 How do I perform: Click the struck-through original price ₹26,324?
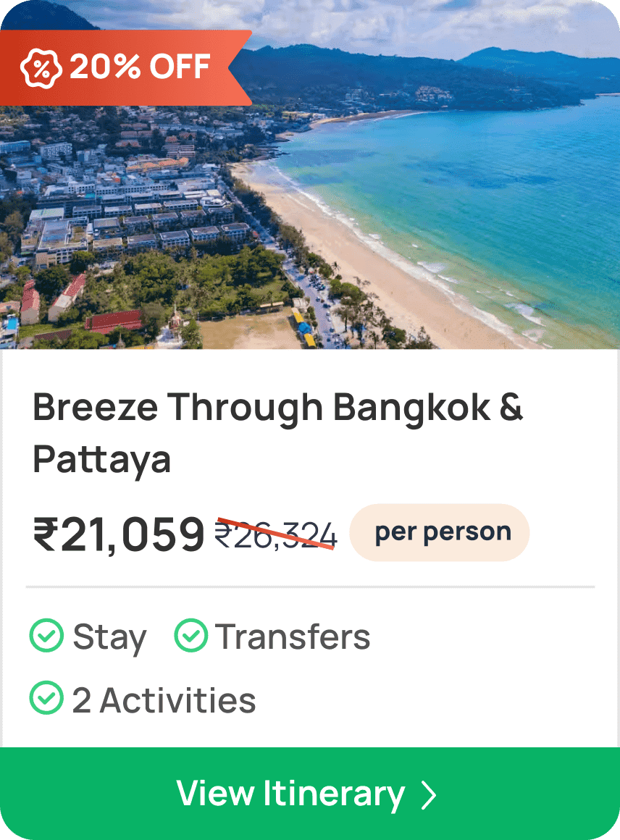point(276,536)
